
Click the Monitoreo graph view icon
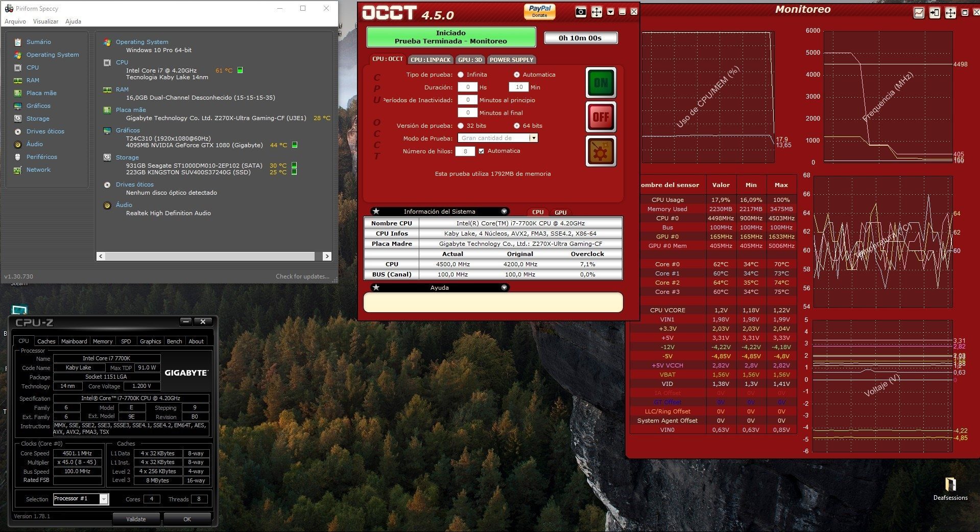click(919, 13)
